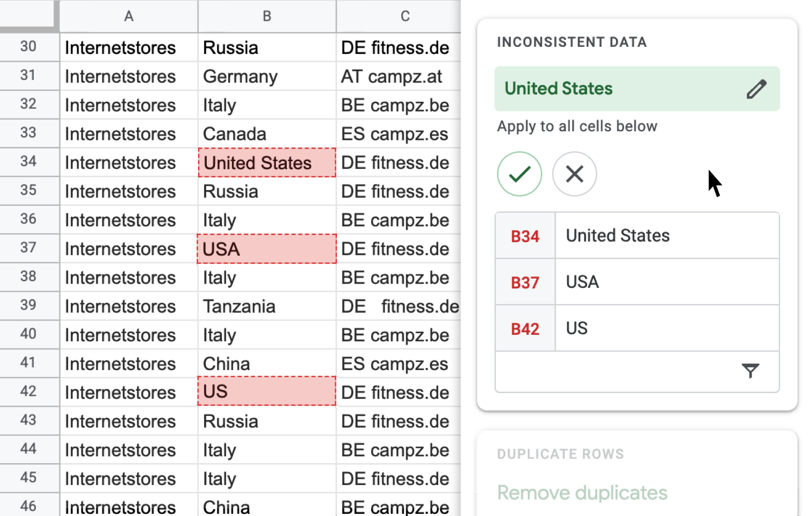The height and width of the screenshot is (516, 812).
Task: Select the B34 United States entry
Action: pyautogui.click(x=637, y=236)
